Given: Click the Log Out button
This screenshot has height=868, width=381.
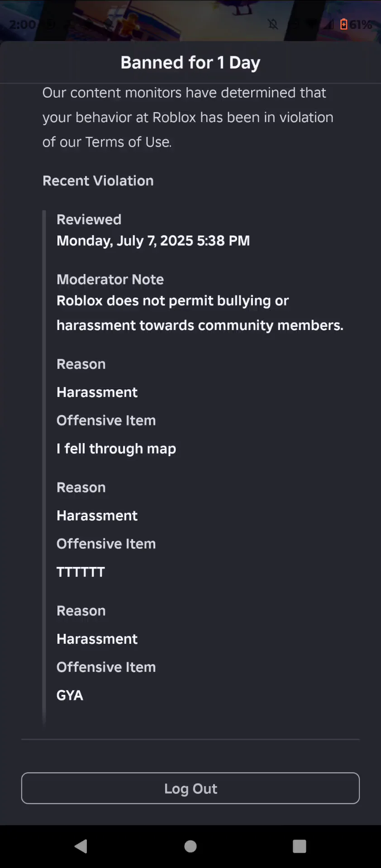Looking at the screenshot, I should pos(190,788).
